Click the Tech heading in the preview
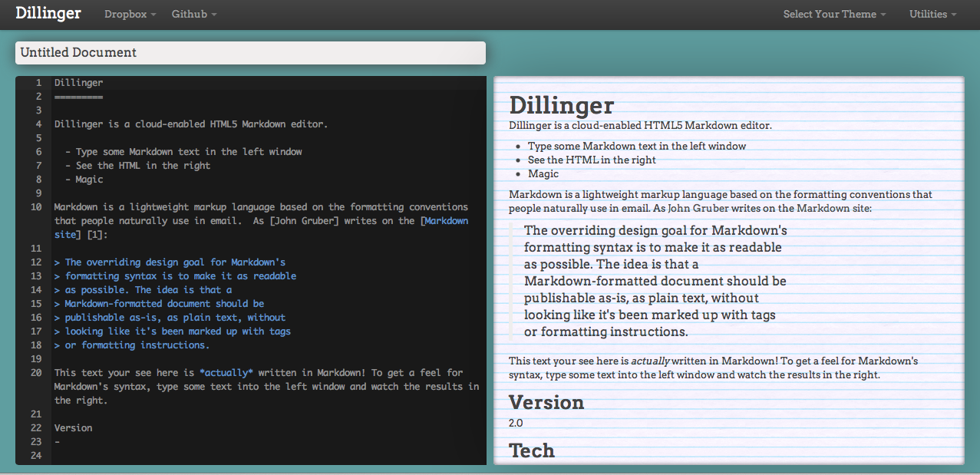980x475 pixels. 531,451
